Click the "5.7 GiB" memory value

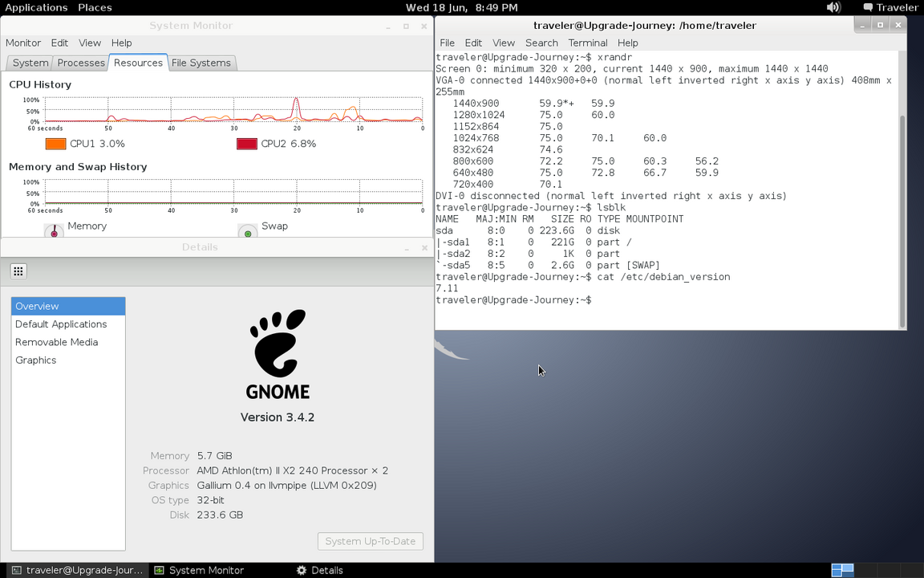point(214,456)
